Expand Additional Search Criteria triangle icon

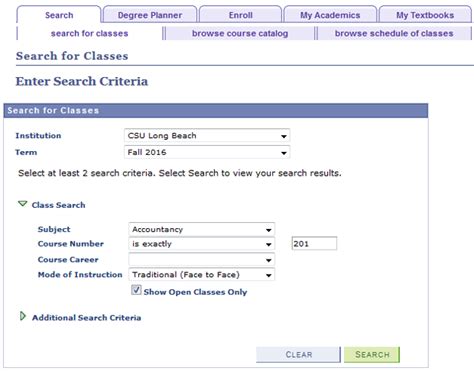pyautogui.click(x=23, y=316)
